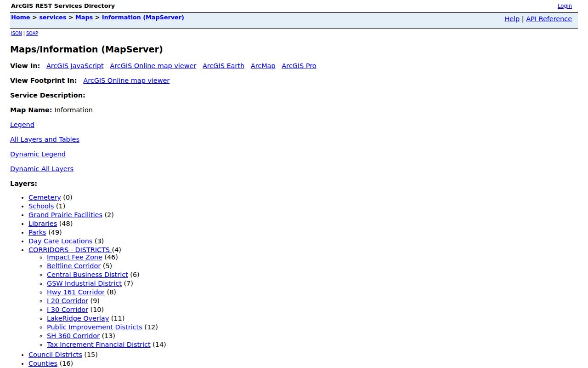Open the Council Districts layer
This screenshot has width=588, height=368.
coord(55,355)
